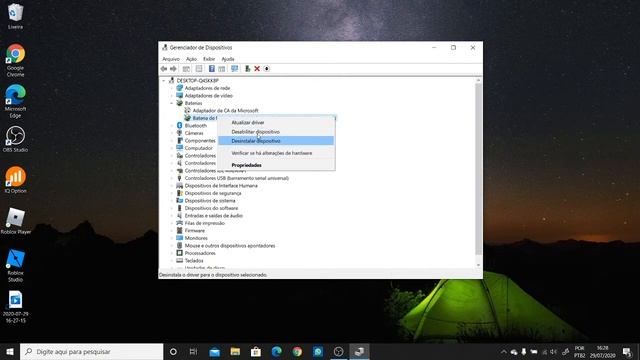Click the Back arrow in Device Manager toolbar
Screen dimensions: 640x360
coord(164,69)
